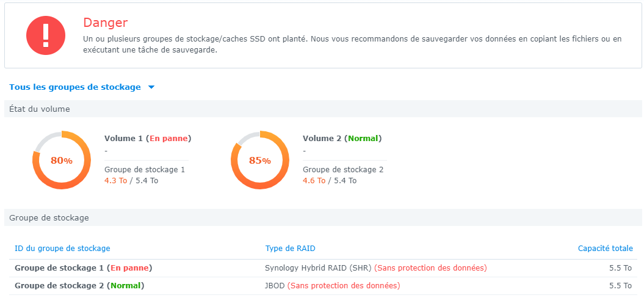
Task: Sort by 'Capacité totale' column header
Action: click(605, 249)
